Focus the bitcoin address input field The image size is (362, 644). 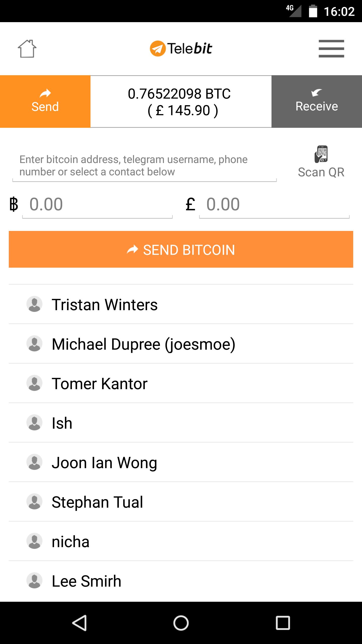[145, 166]
